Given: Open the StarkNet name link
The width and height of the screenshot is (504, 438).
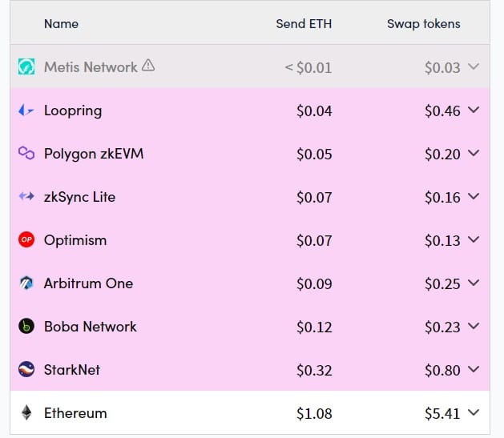Looking at the screenshot, I should point(72,370).
